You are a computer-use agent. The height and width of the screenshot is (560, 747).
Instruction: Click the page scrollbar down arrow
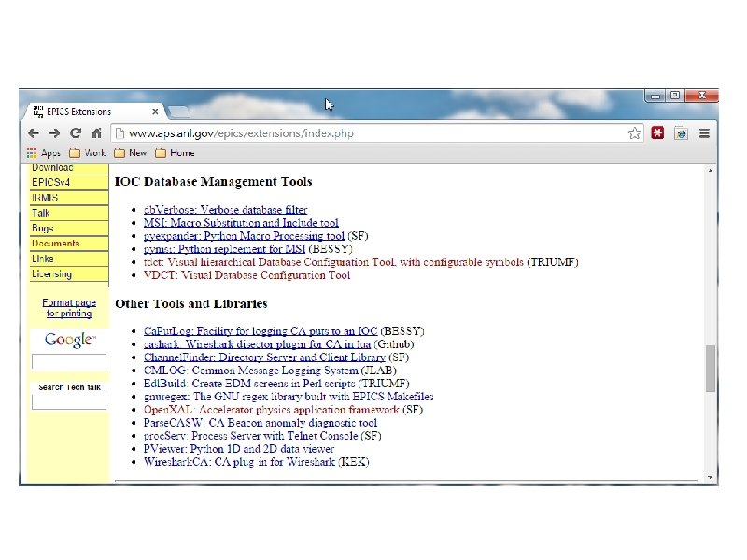click(711, 477)
